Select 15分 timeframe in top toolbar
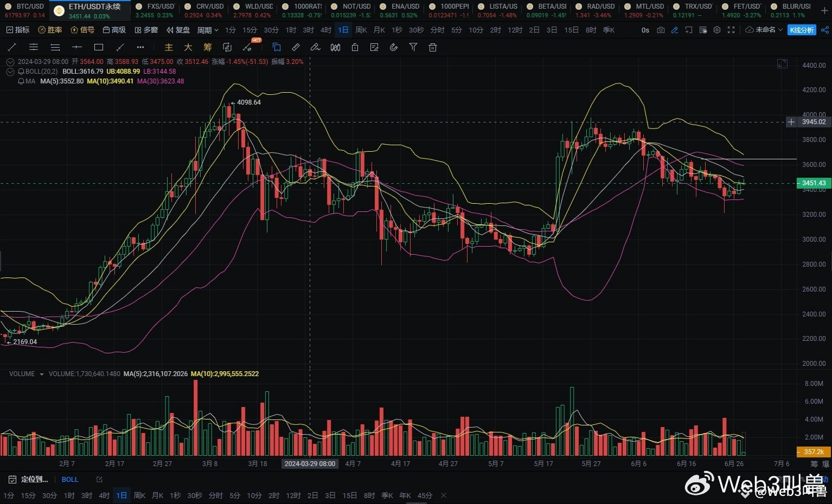This screenshot has width=832, height=504. tap(249, 30)
